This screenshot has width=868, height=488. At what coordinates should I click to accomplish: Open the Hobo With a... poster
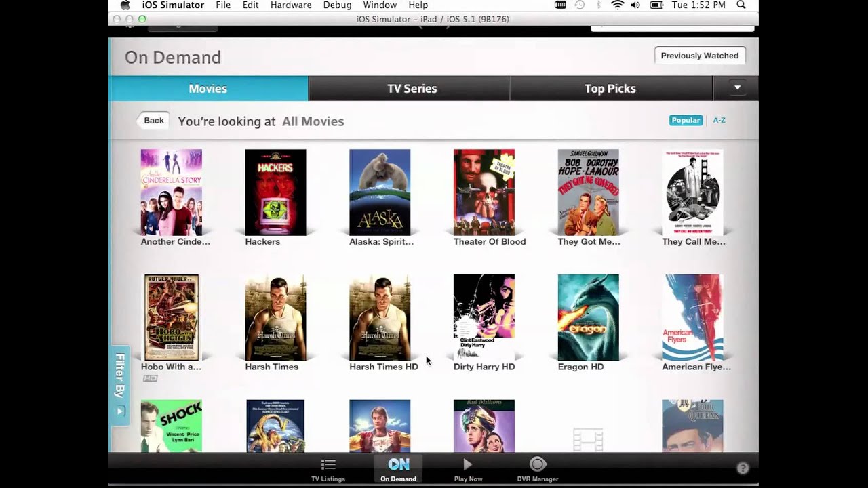pos(172,317)
